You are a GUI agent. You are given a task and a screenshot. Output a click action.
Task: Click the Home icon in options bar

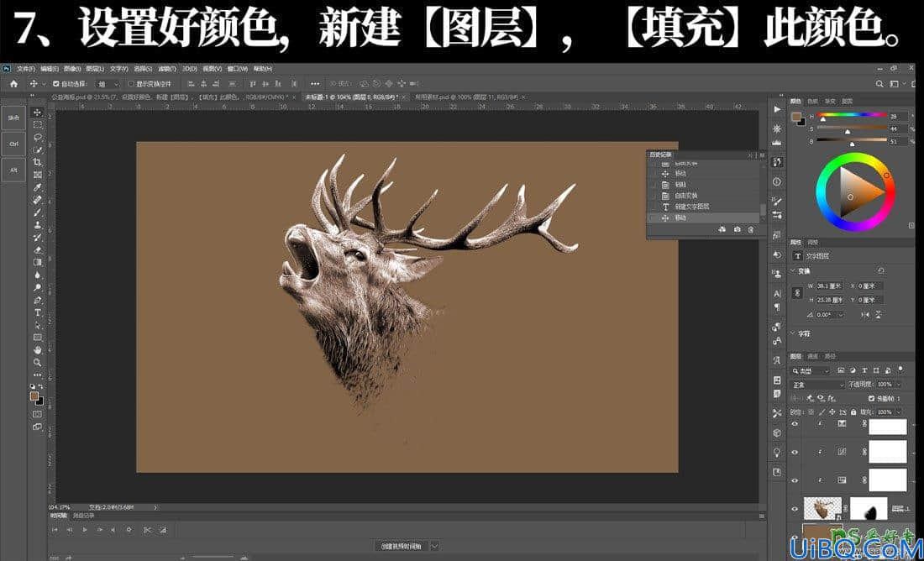13,84
